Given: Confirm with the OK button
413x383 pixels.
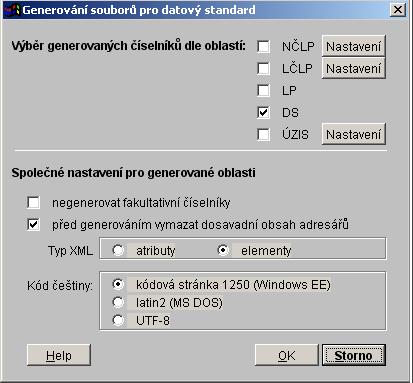Looking at the screenshot, I should (287, 355).
